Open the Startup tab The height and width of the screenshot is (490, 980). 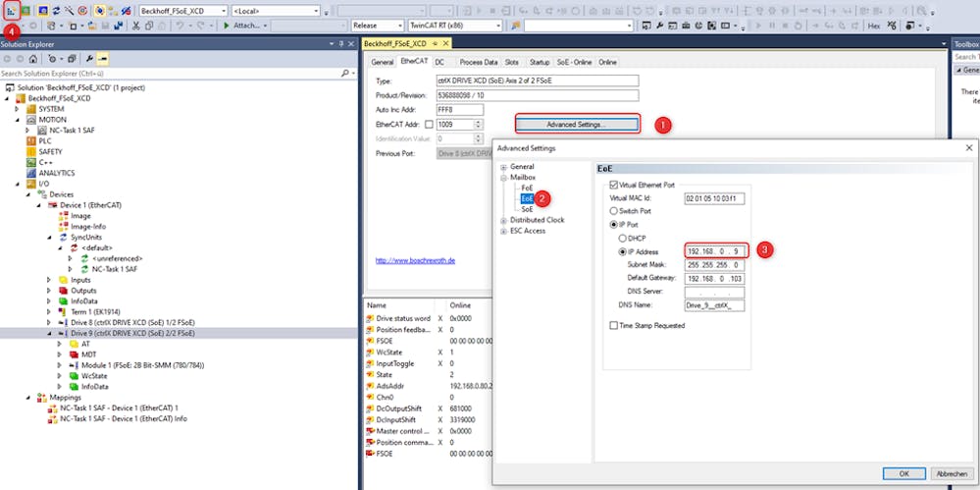540,62
